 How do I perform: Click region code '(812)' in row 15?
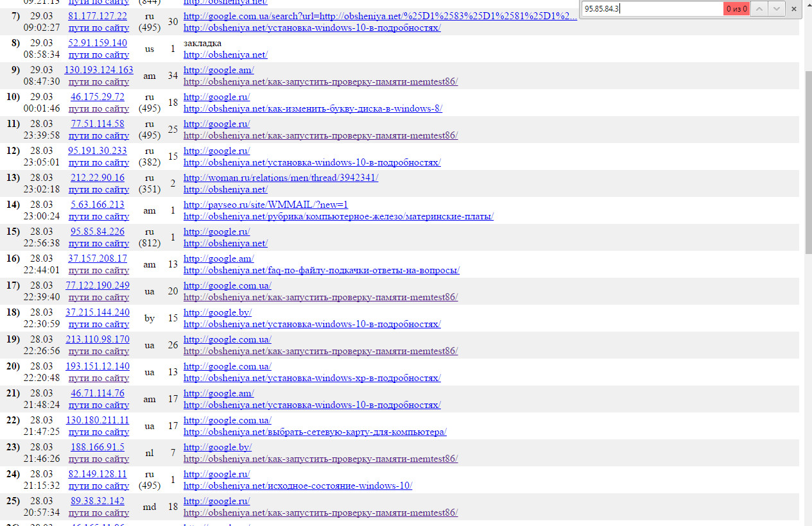pyautogui.click(x=150, y=244)
